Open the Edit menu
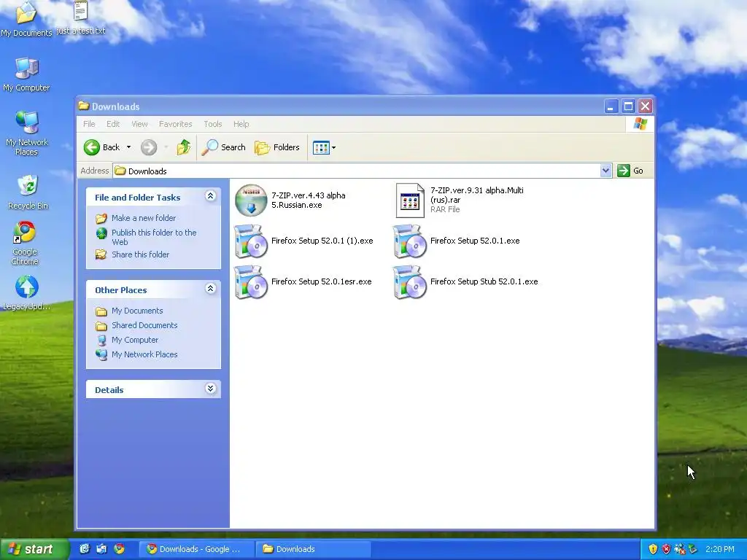This screenshot has height=560, width=747. (113, 124)
